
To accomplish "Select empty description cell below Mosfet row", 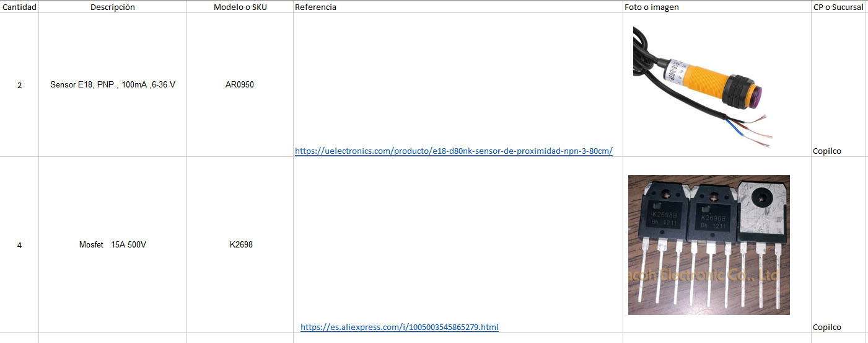I will coord(112,338).
